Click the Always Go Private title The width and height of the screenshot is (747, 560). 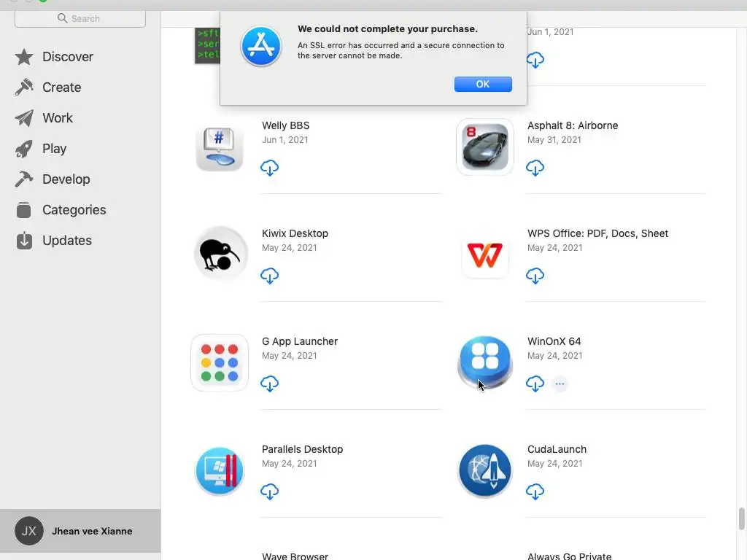tap(569, 556)
